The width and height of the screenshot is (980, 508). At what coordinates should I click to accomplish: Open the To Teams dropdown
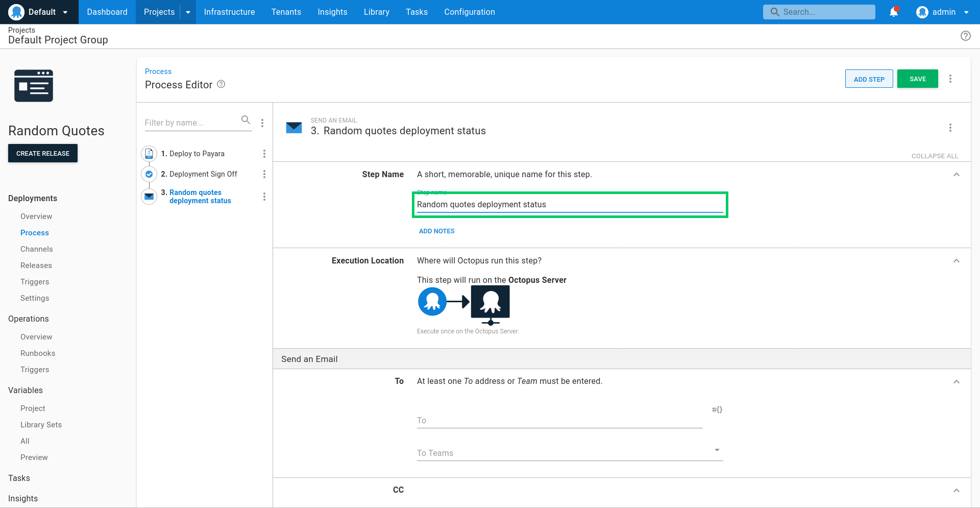570,452
